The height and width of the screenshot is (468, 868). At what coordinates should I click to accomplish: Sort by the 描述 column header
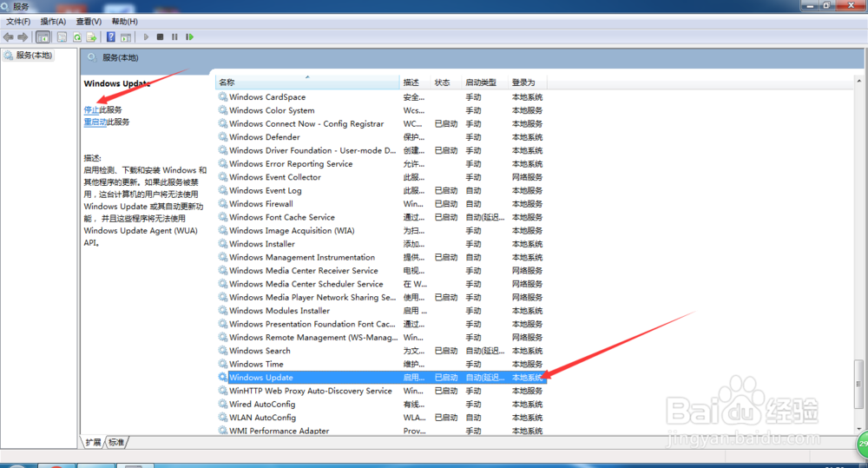pyautogui.click(x=415, y=82)
